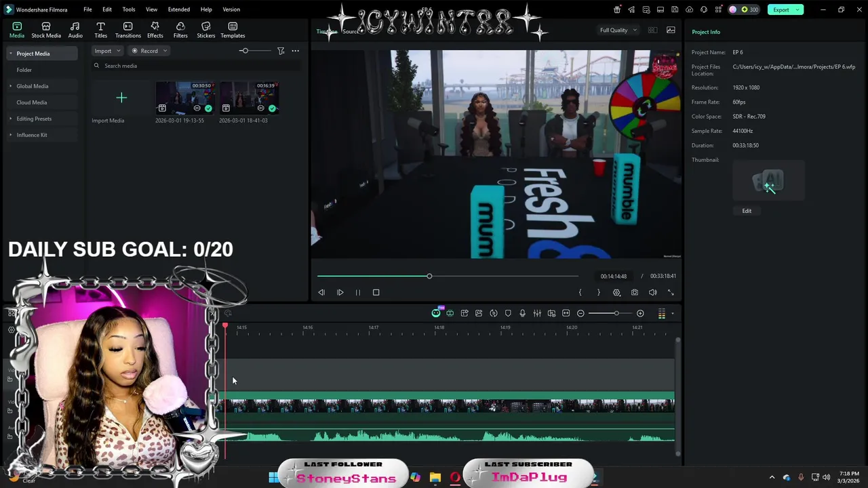Click the project thumbnail preview
The height and width of the screenshot is (488, 868).
tap(768, 181)
